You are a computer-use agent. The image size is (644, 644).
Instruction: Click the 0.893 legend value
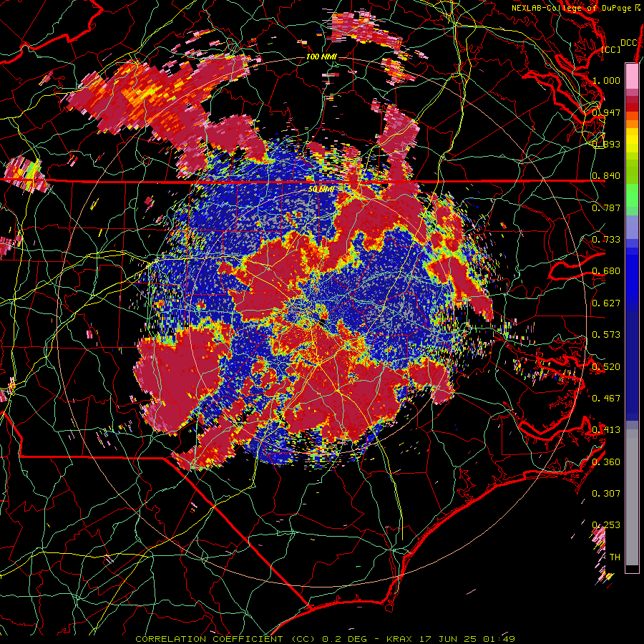606,144
